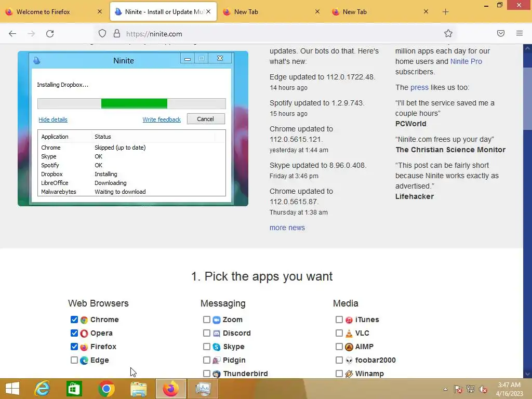The width and height of the screenshot is (532, 399).
Task: Check the VLC checkbox
Action: 339,333
